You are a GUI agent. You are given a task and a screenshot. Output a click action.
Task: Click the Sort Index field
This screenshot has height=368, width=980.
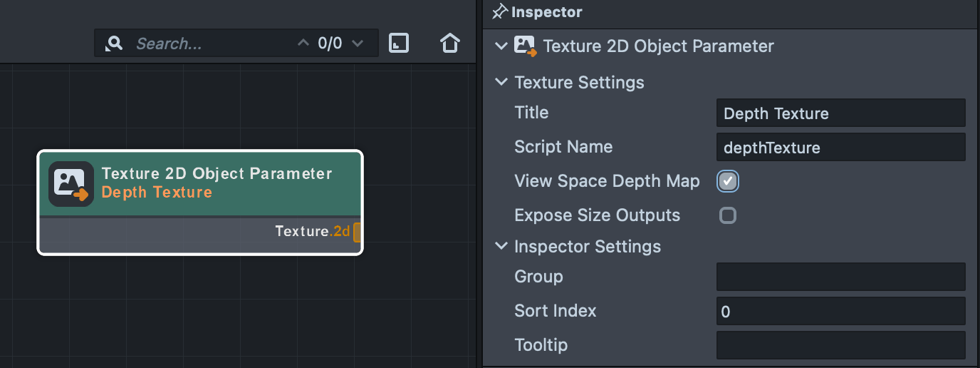tap(840, 312)
